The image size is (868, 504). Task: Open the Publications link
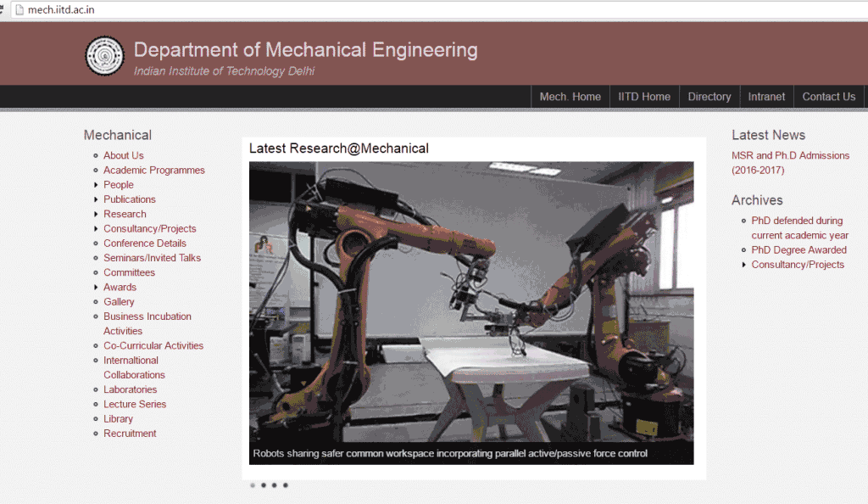[130, 199]
